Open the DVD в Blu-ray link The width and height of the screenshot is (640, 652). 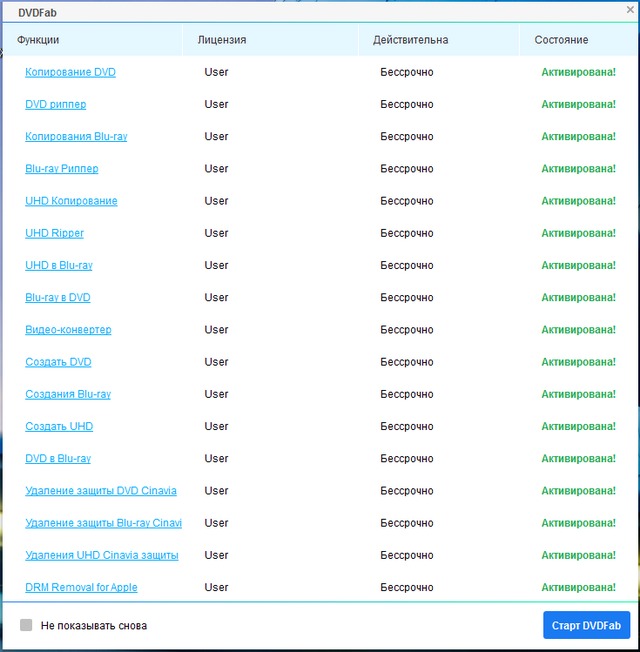pyautogui.click(x=58, y=458)
